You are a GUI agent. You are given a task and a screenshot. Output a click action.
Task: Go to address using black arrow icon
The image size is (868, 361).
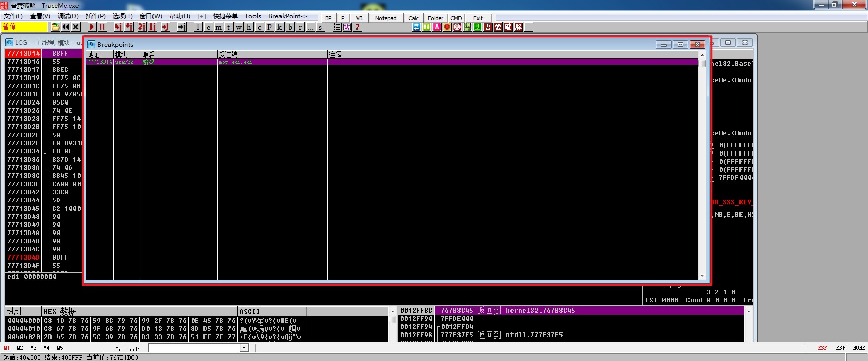182,27
